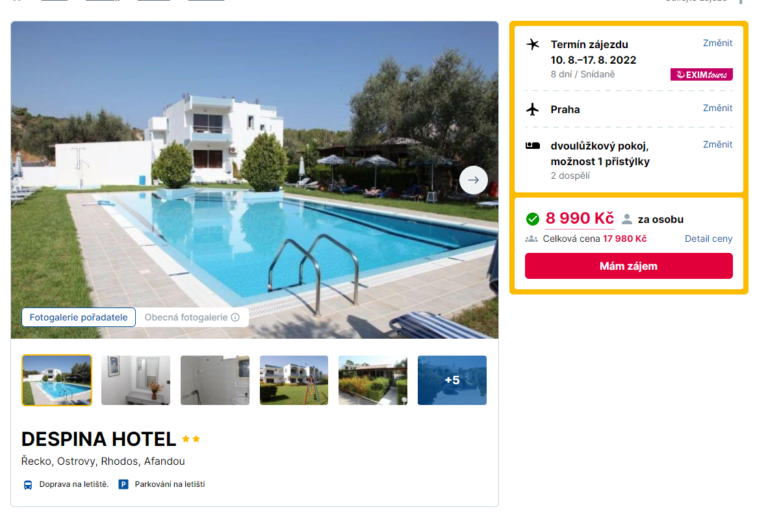Switch to the Fotogalerie pořadatele tab
The image size is (768, 522).
tap(78, 317)
